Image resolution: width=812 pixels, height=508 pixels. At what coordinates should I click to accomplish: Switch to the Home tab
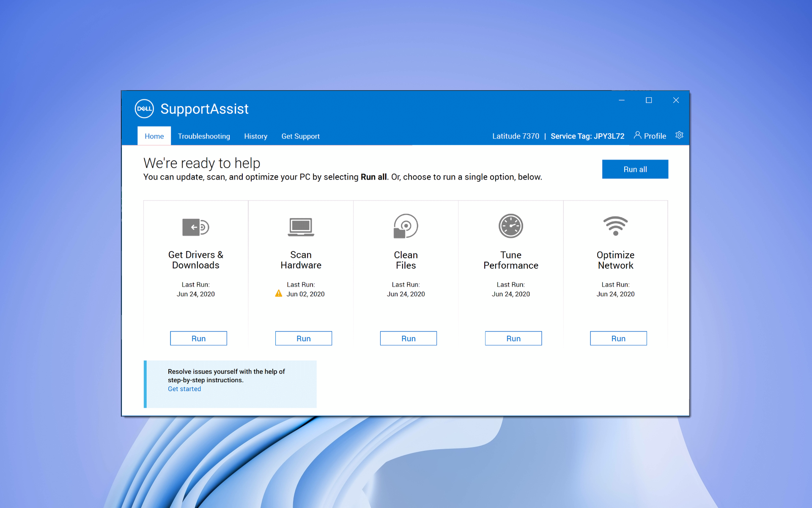click(x=154, y=136)
